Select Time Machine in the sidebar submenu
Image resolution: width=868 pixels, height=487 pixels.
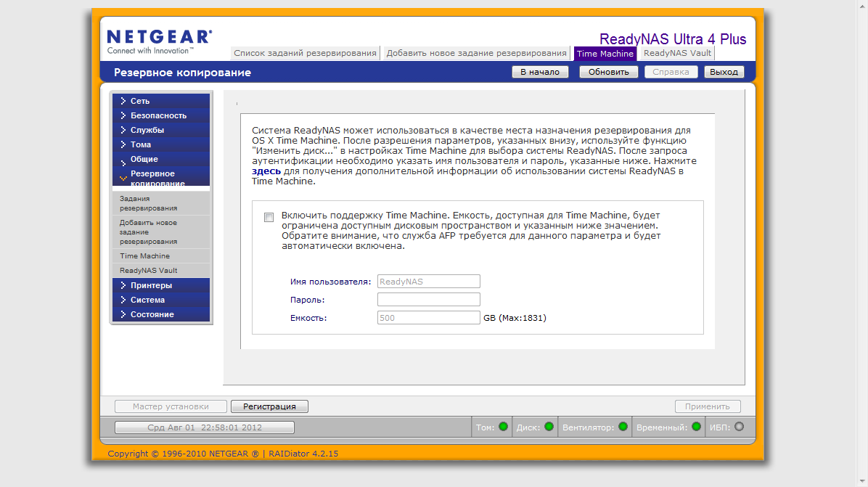(x=161, y=255)
